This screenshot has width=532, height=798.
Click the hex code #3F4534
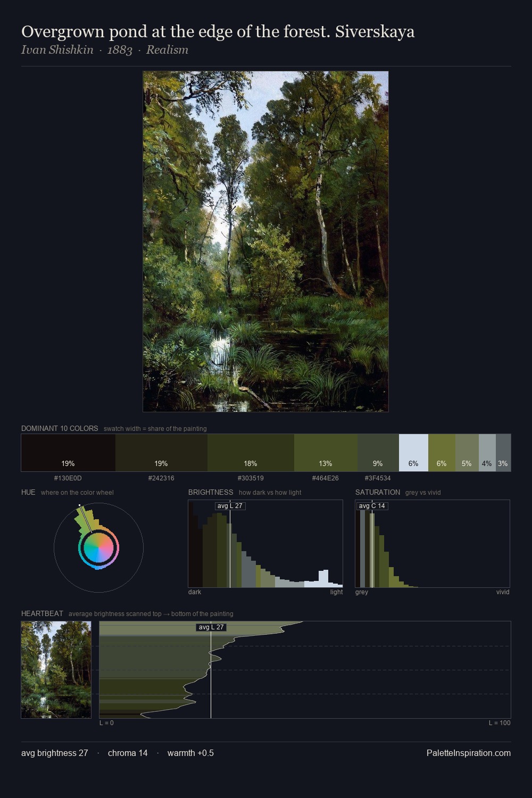[378, 478]
